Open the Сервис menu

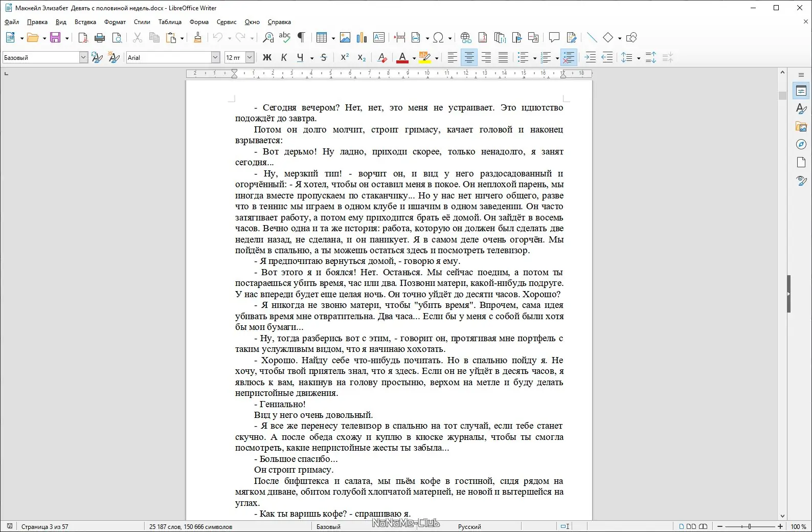coord(227,22)
